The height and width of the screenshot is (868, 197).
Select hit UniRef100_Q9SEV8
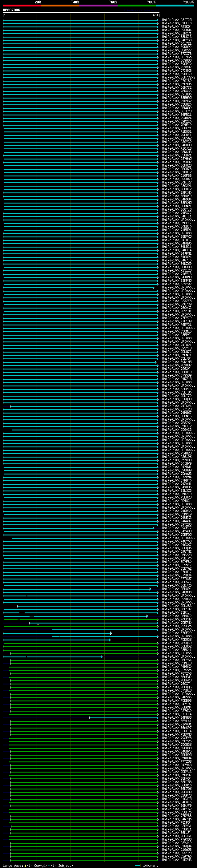[x=177, y=738]
